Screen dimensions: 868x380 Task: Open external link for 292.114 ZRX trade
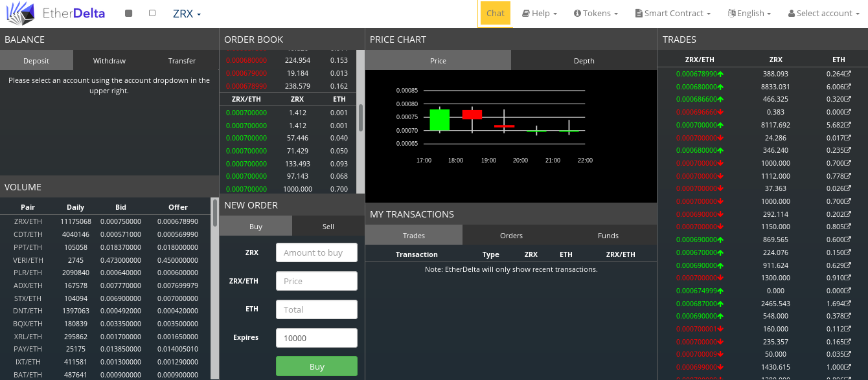click(x=848, y=214)
